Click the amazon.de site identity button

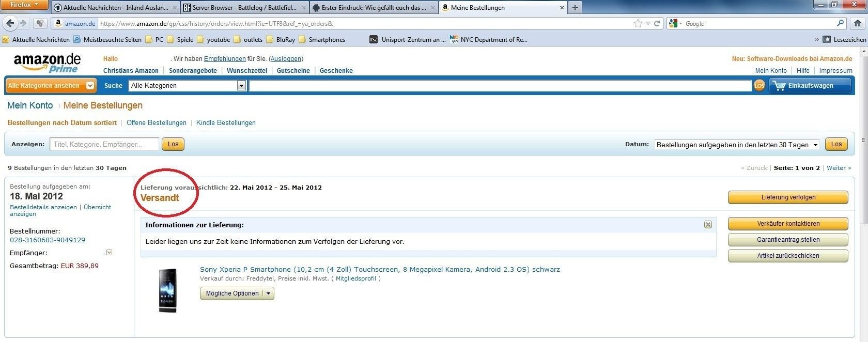pyautogui.click(x=75, y=23)
